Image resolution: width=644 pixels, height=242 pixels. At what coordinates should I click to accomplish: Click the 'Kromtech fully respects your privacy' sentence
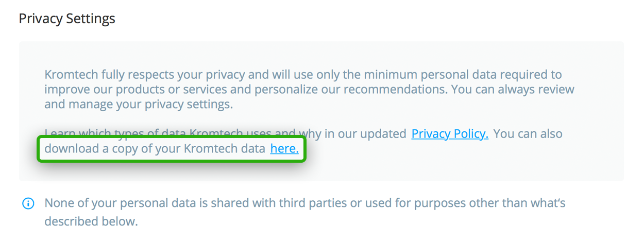click(303, 75)
